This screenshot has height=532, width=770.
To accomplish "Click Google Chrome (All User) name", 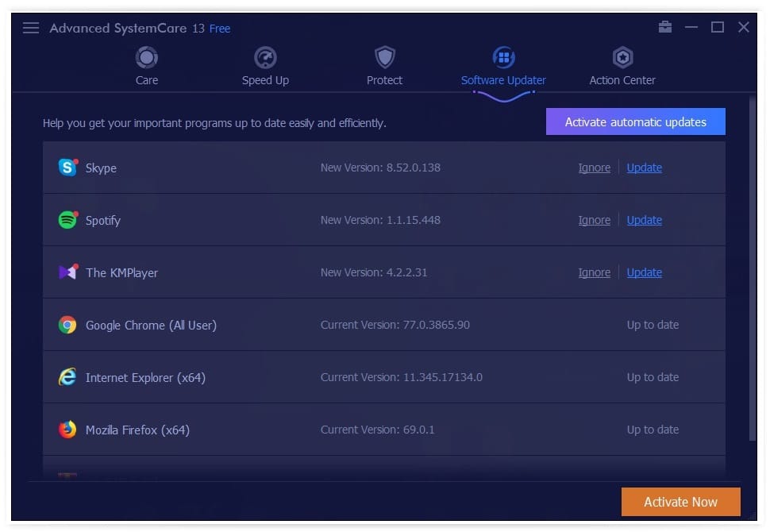I will click(x=152, y=326).
